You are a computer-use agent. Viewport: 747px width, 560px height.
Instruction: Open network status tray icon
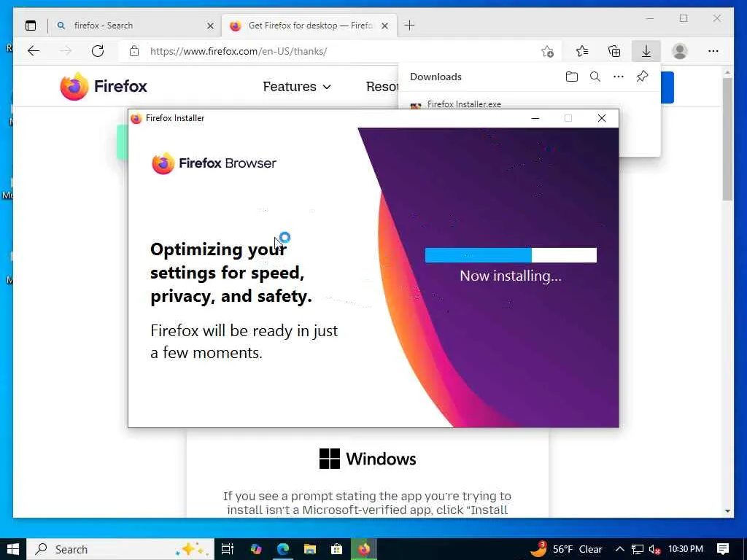(x=638, y=550)
